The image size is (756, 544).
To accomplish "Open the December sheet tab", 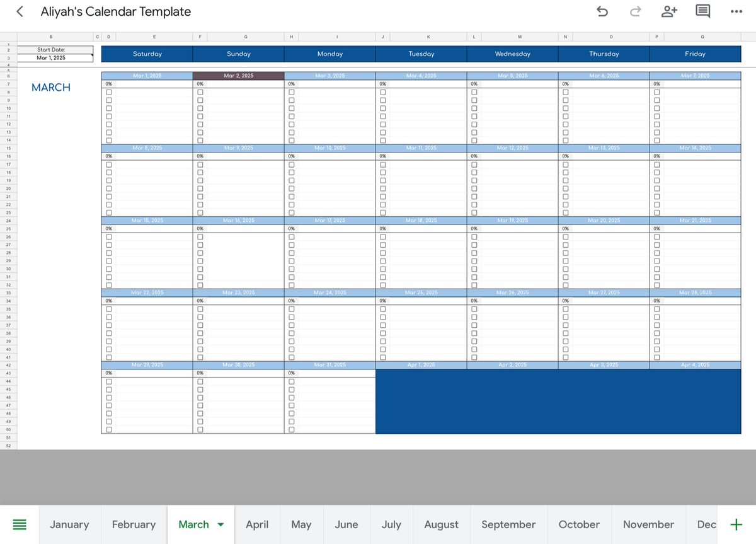I will click(706, 524).
